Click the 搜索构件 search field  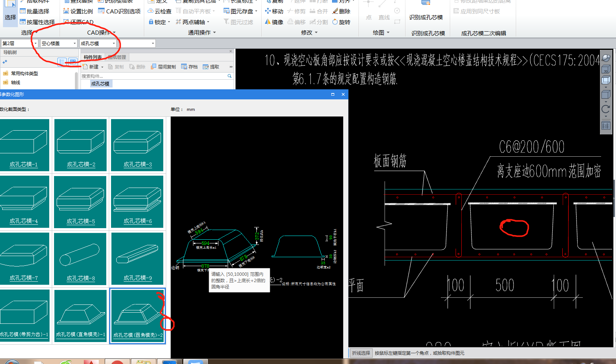click(154, 76)
